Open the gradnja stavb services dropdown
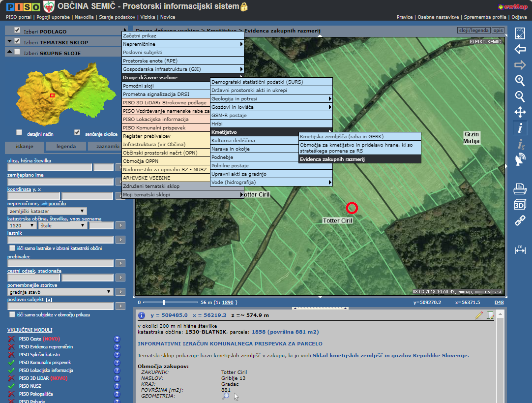The width and height of the screenshot is (532, 403). point(60,292)
